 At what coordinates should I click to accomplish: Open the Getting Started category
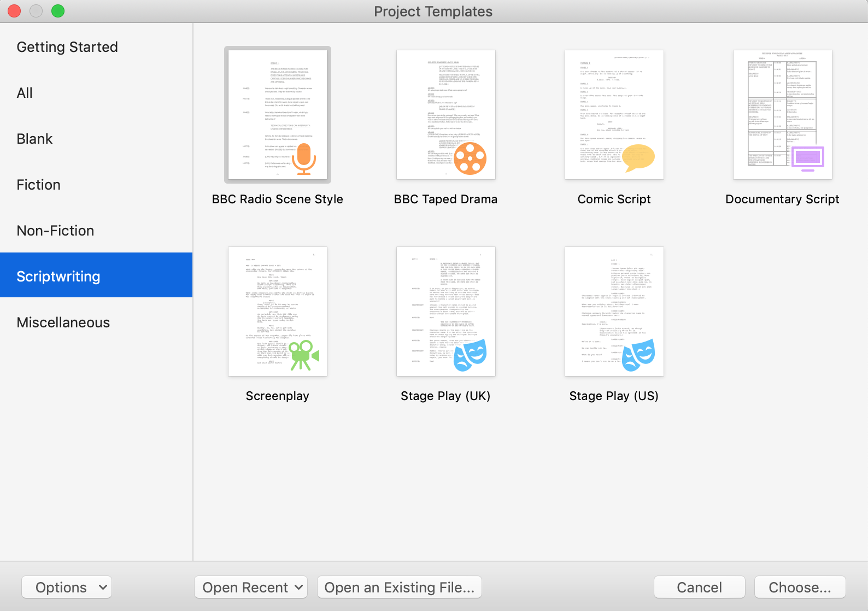click(96, 47)
